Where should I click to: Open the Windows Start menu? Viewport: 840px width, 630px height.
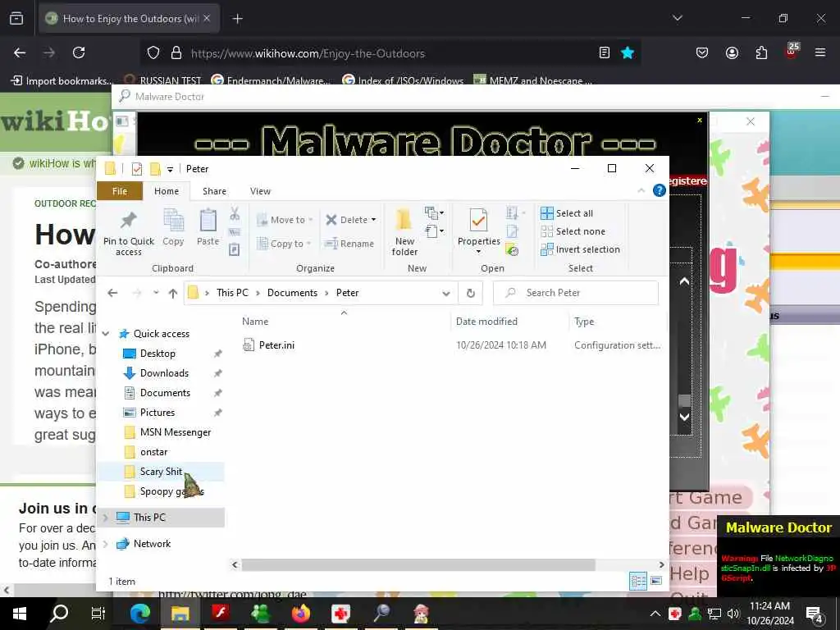tap(20, 614)
